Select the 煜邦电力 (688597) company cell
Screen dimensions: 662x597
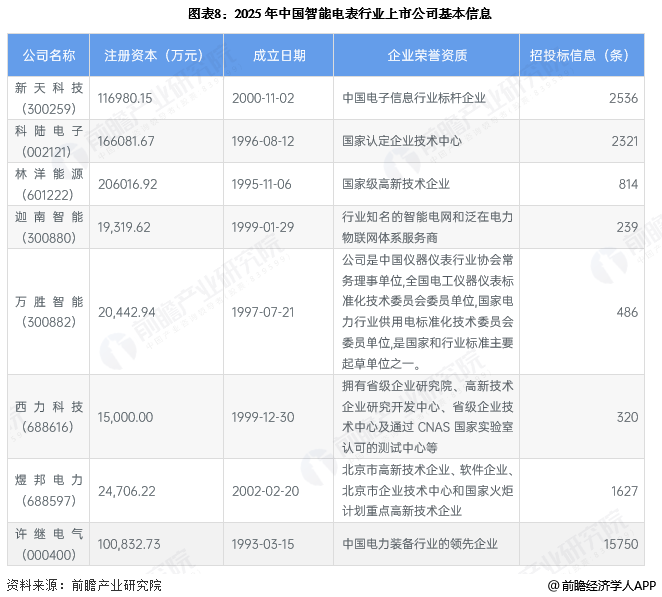[x=48, y=490]
